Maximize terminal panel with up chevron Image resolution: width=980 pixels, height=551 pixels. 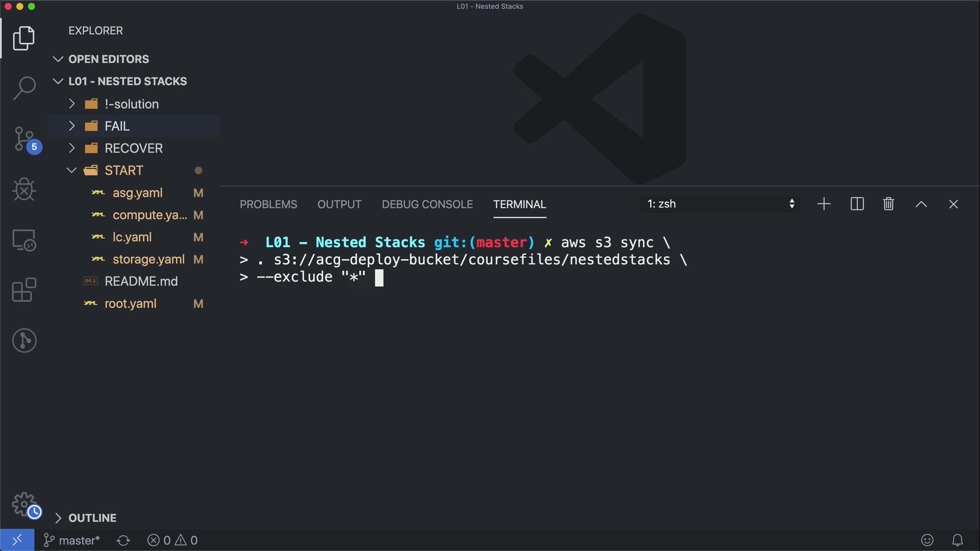coord(921,204)
